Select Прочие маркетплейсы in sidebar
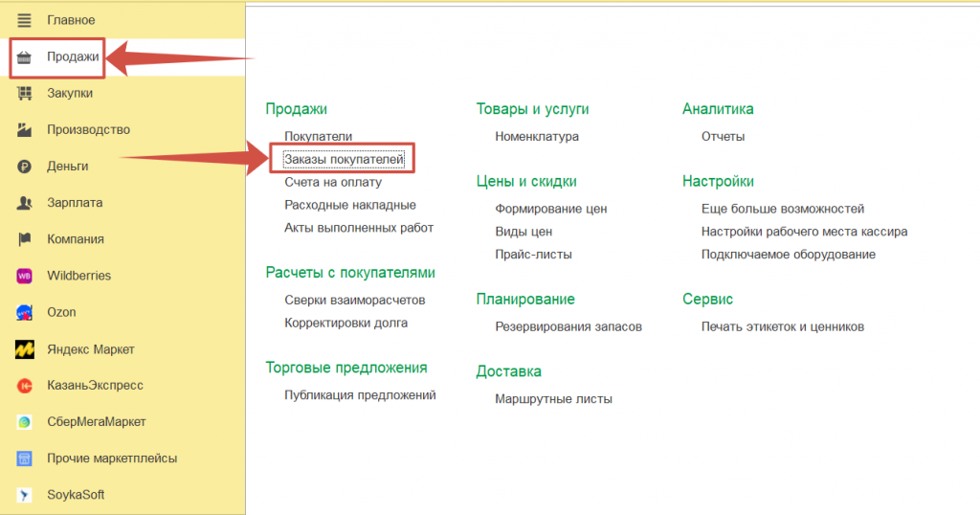Viewport: 980px width, 515px height. click(x=112, y=459)
